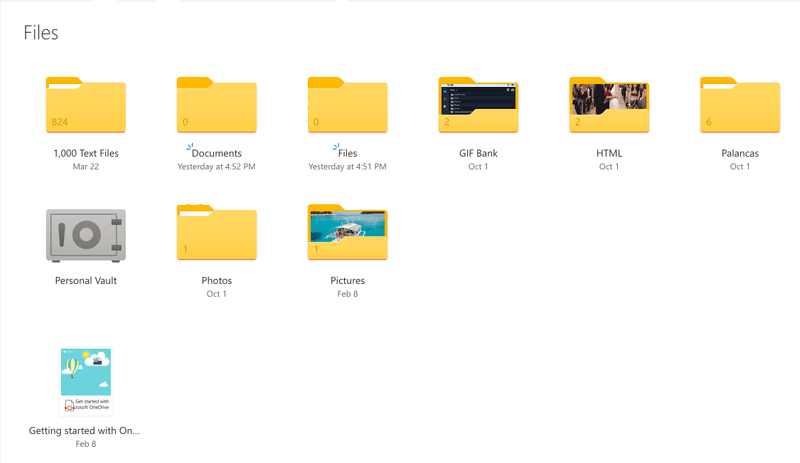Select the GIF Bank folder thumbnail

478,105
